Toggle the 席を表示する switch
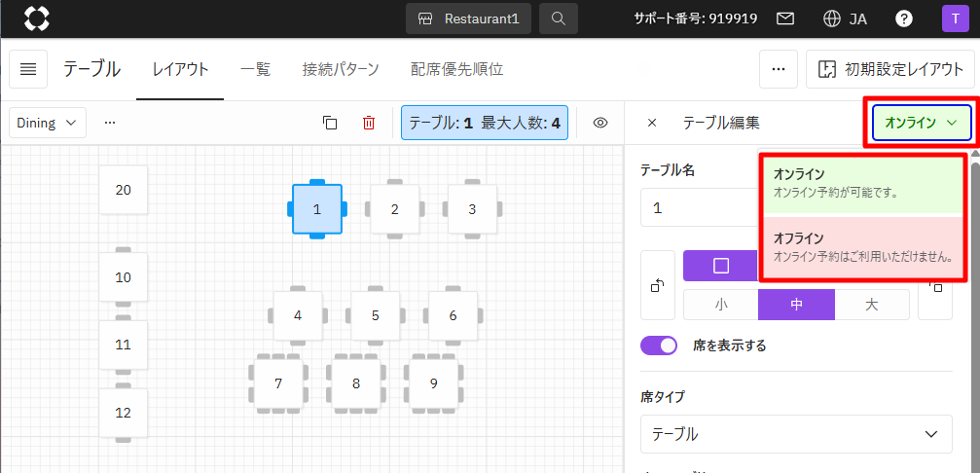Image resolution: width=980 pixels, height=473 pixels. tap(659, 345)
